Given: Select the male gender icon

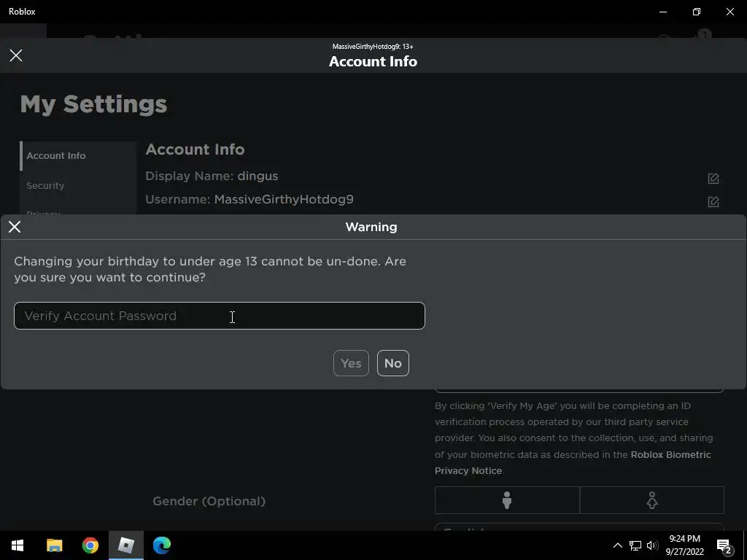Looking at the screenshot, I should click(507, 500).
